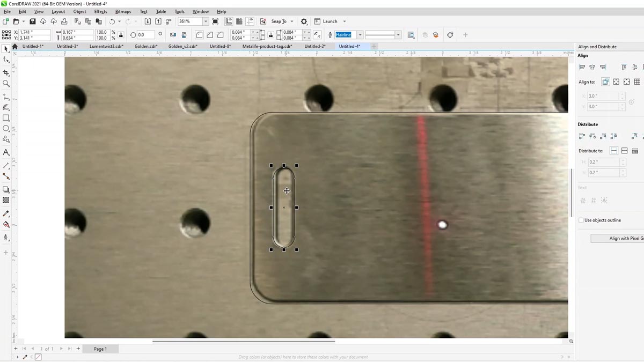Image resolution: width=644 pixels, height=362 pixels.
Task: Toggle Align to page edge option
Action: pyautogui.click(x=616, y=82)
